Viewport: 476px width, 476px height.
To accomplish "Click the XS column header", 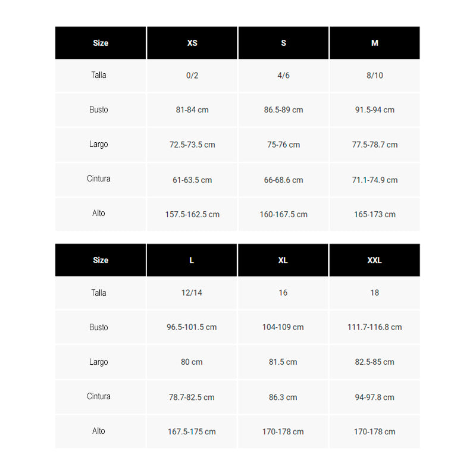I will (192, 43).
